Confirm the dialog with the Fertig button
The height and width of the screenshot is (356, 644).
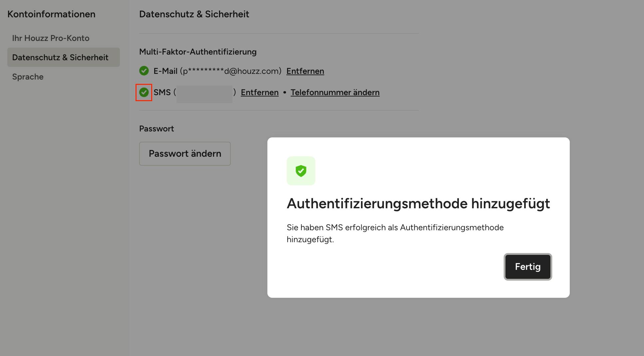coord(528,267)
